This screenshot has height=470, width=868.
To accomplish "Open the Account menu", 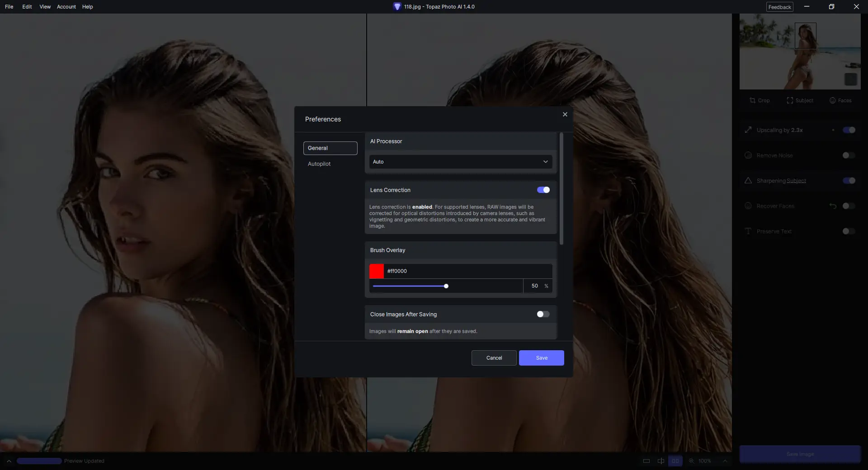I will pos(66,7).
